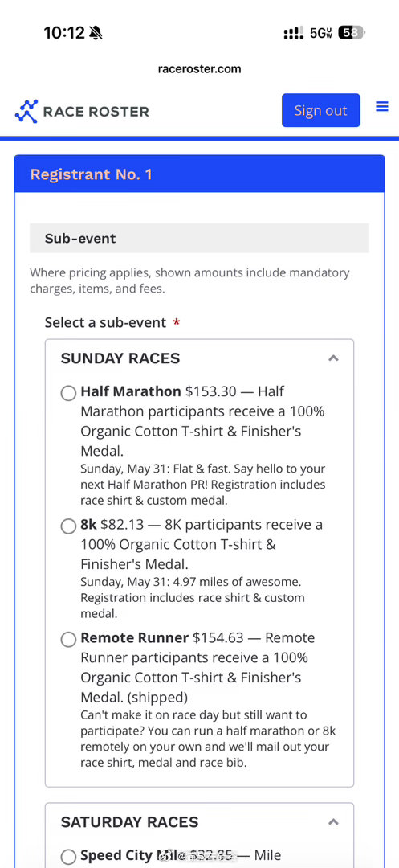The height and width of the screenshot is (868, 399).
Task: Tap the raceroster.com address bar
Action: [199, 69]
